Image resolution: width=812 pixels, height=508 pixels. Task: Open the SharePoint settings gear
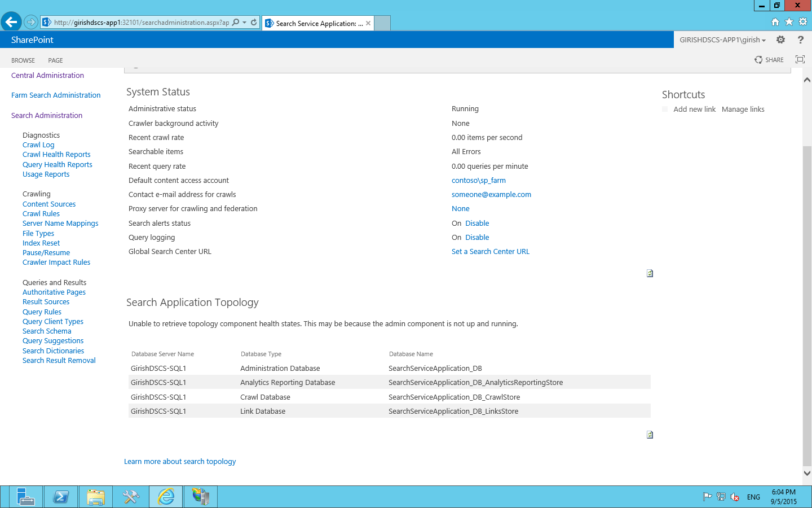[x=780, y=40]
